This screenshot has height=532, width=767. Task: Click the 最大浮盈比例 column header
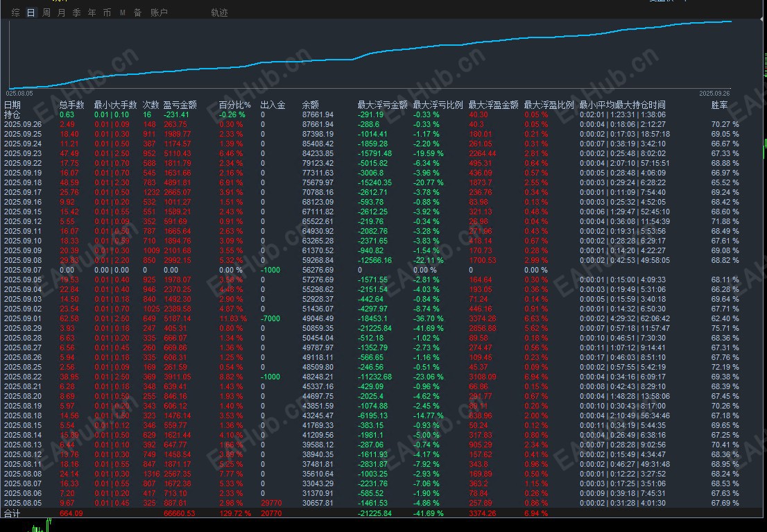549,105
